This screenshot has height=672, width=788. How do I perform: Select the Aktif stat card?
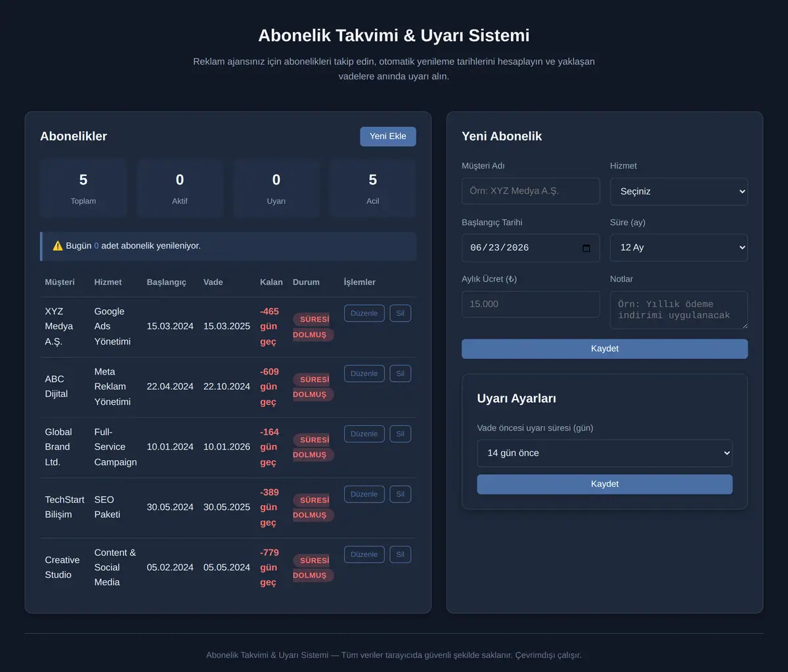click(180, 188)
